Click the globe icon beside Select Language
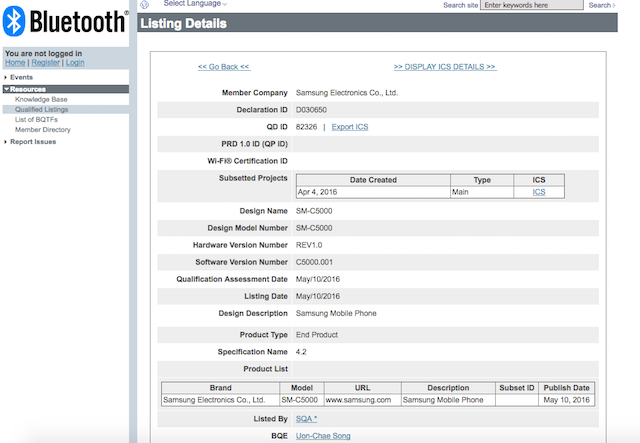 [x=146, y=5]
